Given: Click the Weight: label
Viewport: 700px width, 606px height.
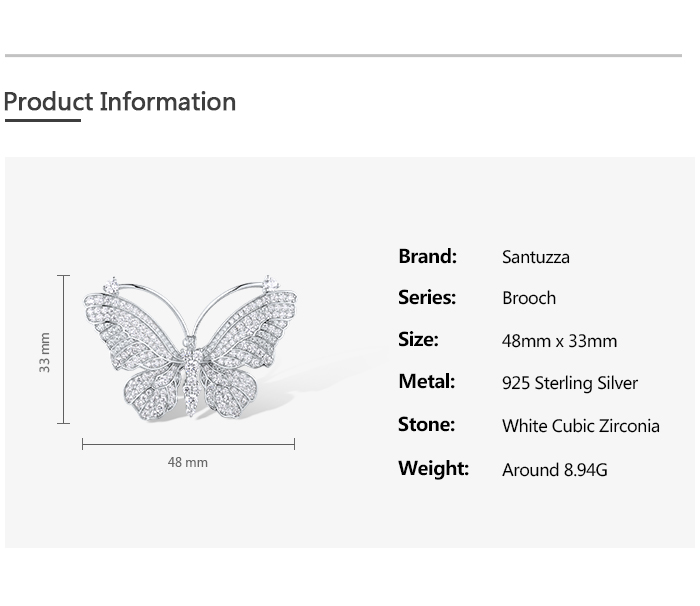Looking at the screenshot, I should [x=433, y=468].
